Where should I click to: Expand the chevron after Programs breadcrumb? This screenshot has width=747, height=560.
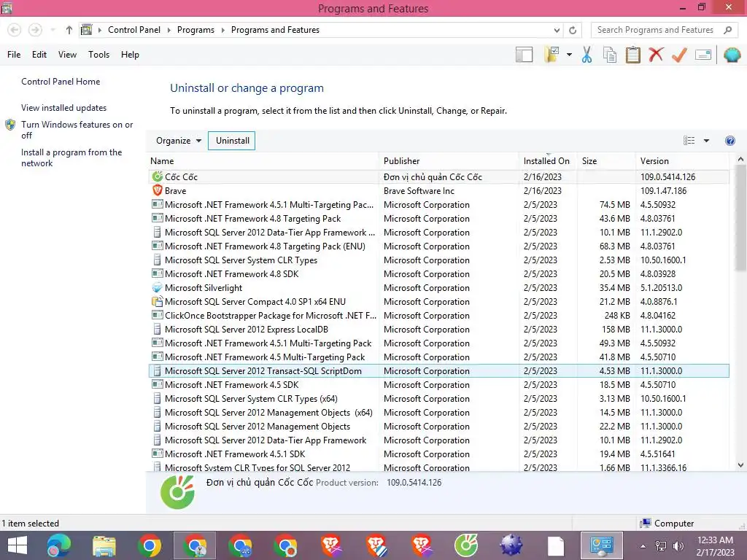[222, 30]
